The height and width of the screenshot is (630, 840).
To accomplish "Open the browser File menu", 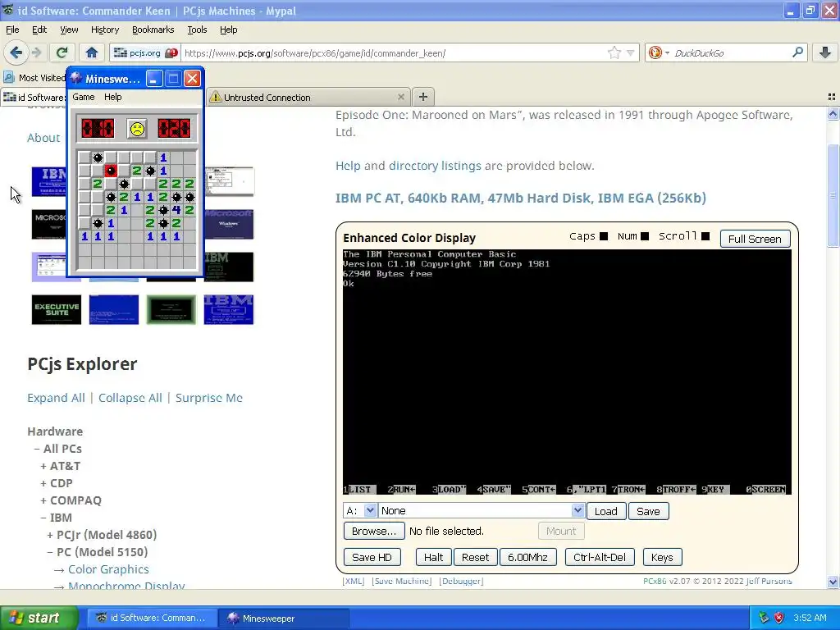I will (12, 30).
